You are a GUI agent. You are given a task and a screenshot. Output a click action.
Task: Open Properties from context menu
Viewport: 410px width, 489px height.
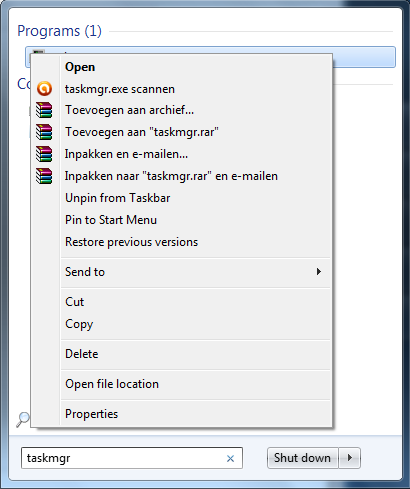92,414
